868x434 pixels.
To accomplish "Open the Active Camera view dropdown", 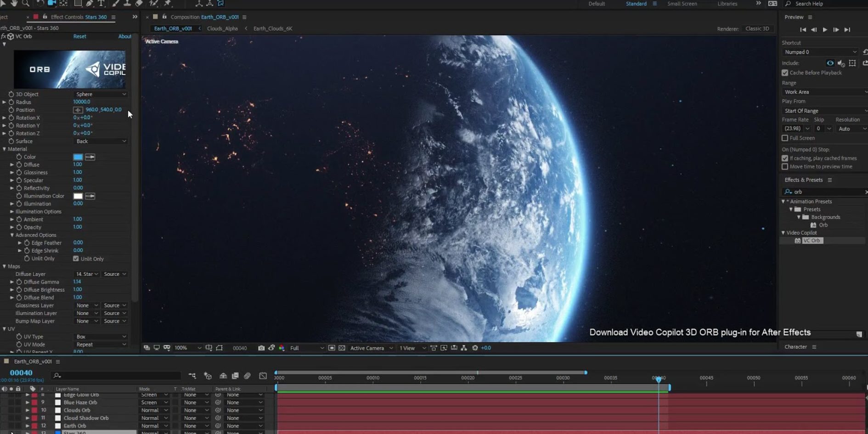I will 372,348.
